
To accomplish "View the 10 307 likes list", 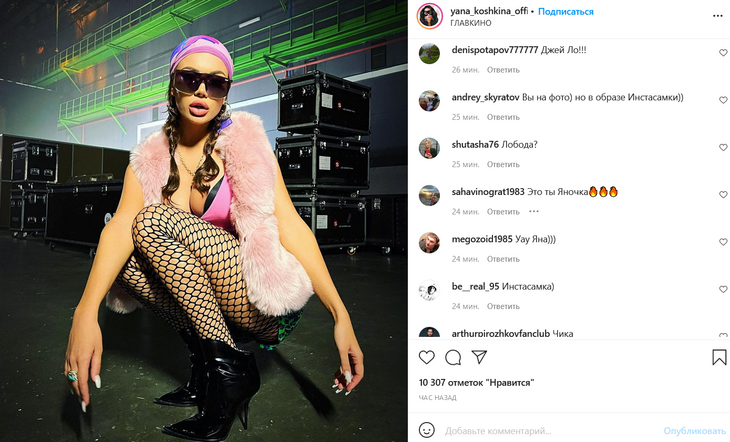I will pos(476,383).
